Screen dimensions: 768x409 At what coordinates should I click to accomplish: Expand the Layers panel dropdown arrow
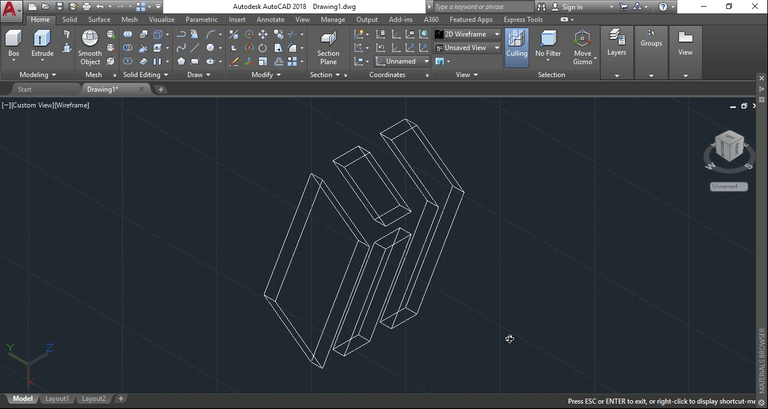617,75
